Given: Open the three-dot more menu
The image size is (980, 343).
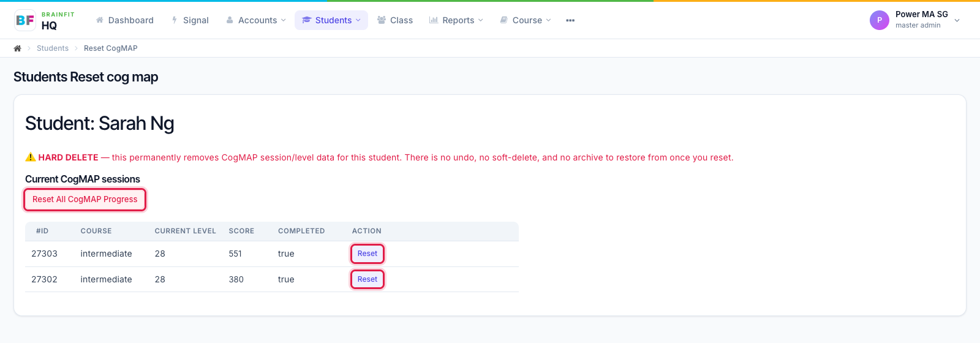Looking at the screenshot, I should click(570, 20).
